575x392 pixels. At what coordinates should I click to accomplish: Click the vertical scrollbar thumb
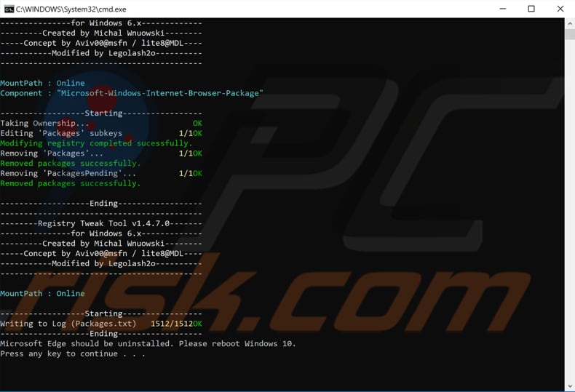click(x=570, y=34)
